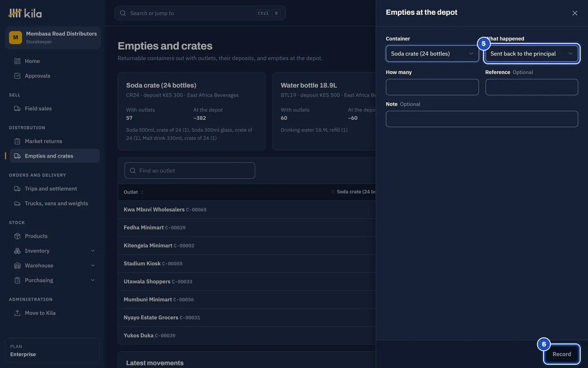Go to Home in the sidebar
This screenshot has height=368, width=588.
[55, 61]
